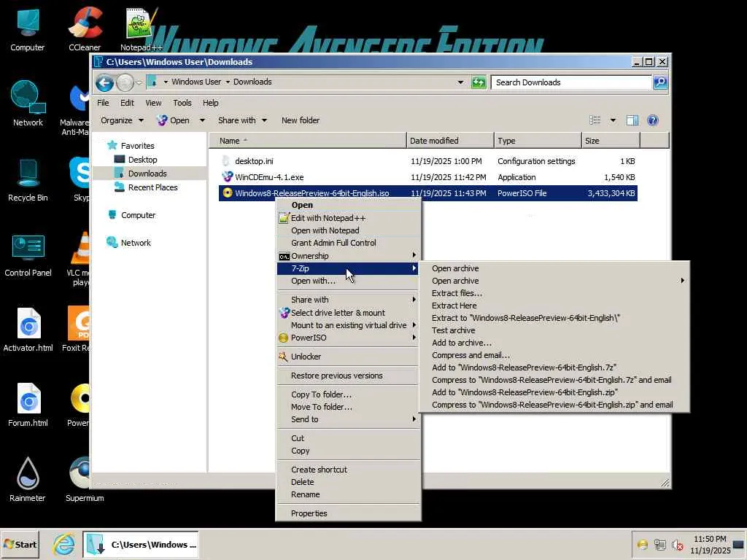This screenshot has height=560, width=747.
Task: Click the network tray icon
Action: pos(659,544)
